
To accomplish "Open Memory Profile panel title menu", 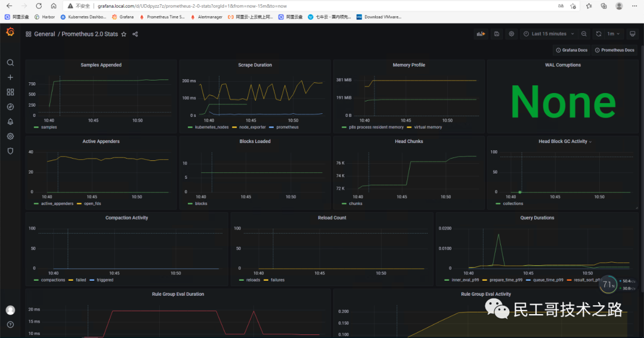I will (408, 65).
